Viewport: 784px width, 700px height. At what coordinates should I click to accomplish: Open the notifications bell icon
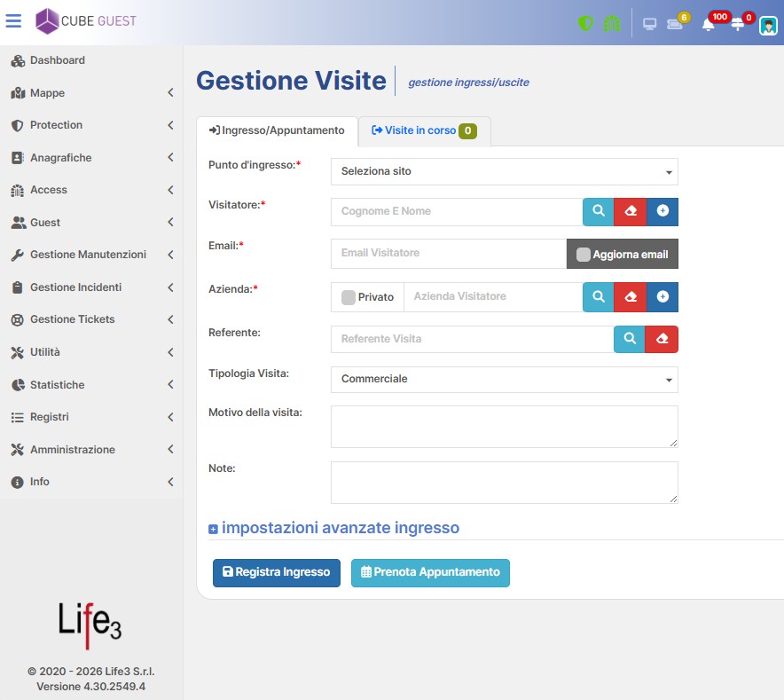coord(708,25)
